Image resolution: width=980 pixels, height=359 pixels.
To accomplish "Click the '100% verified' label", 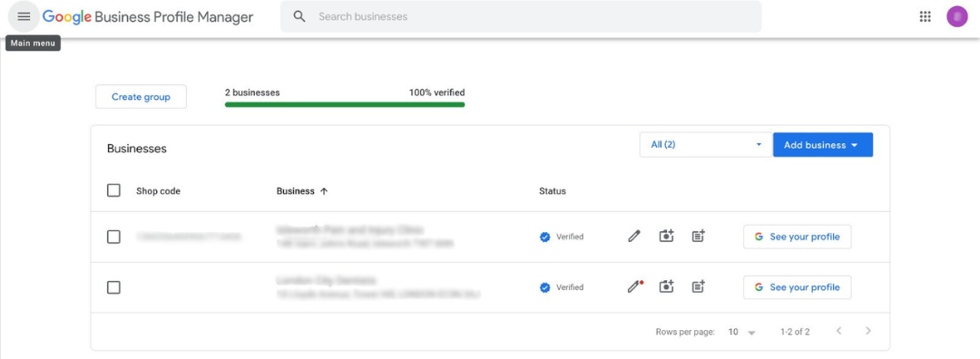I will coord(436,92).
